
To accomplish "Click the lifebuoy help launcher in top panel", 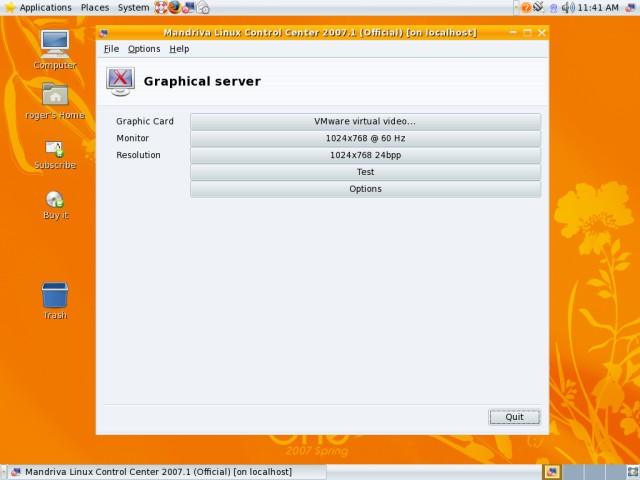I will coord(160,7).
